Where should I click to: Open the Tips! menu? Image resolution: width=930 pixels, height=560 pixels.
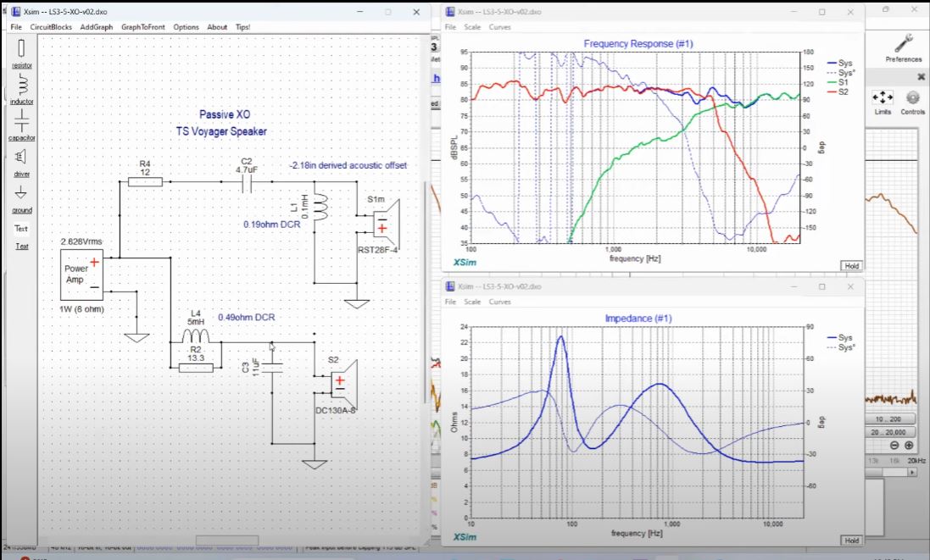[x=242, y=26]
